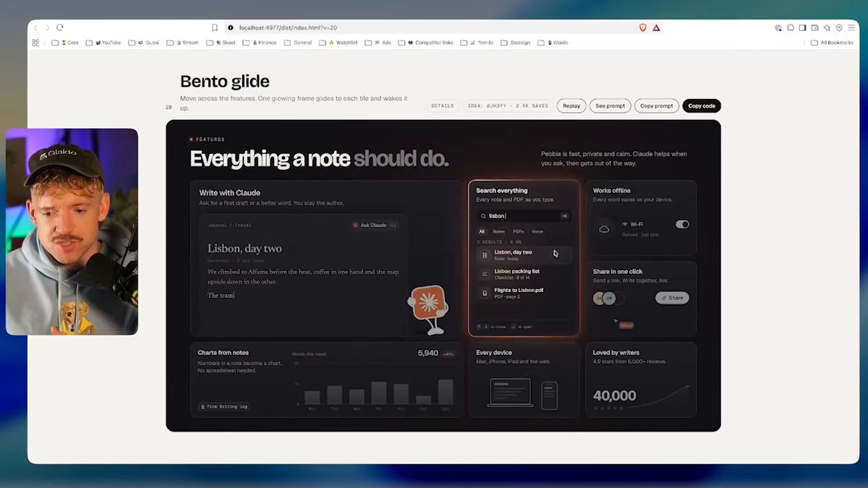Image resolution: width=868 pixels, height=488 pixels.
Task: Open the Finance bookmark folder
Action: (x=260, y=43)
